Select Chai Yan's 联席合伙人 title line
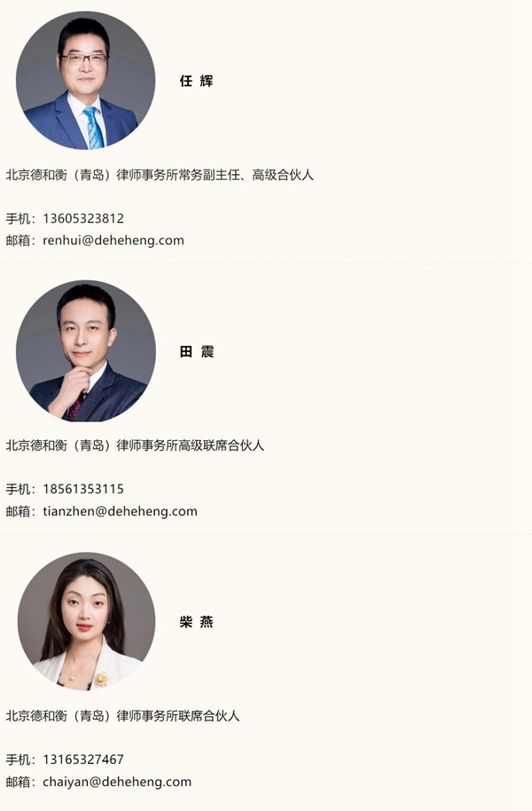This screenshot has height=811, width=532. 122,716
